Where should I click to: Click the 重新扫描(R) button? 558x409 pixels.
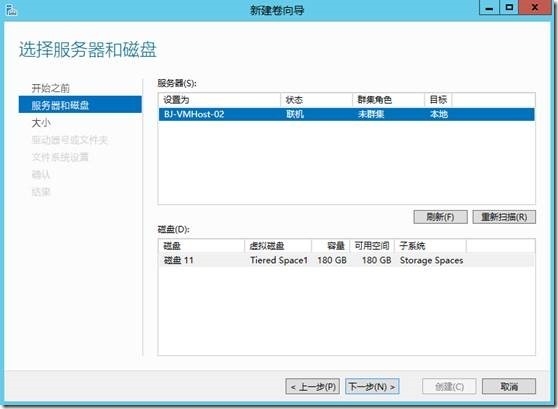point(504,217)
